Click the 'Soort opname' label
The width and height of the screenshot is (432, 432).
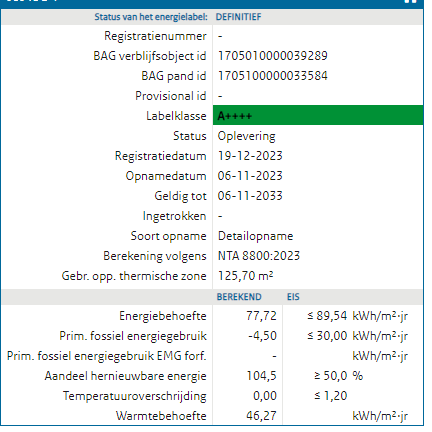168,236
